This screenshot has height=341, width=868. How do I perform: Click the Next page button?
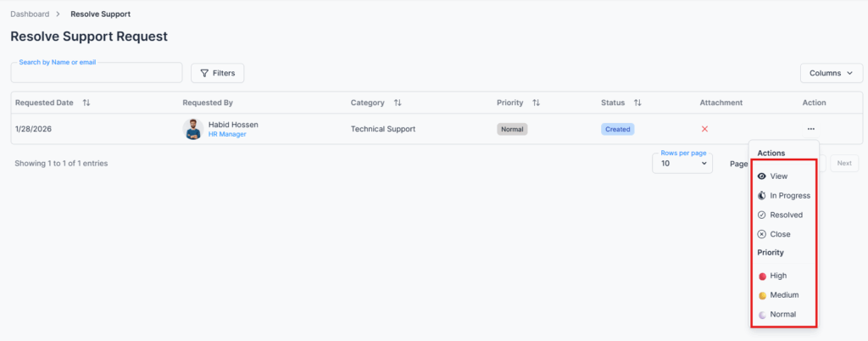(x=844, y=164)
